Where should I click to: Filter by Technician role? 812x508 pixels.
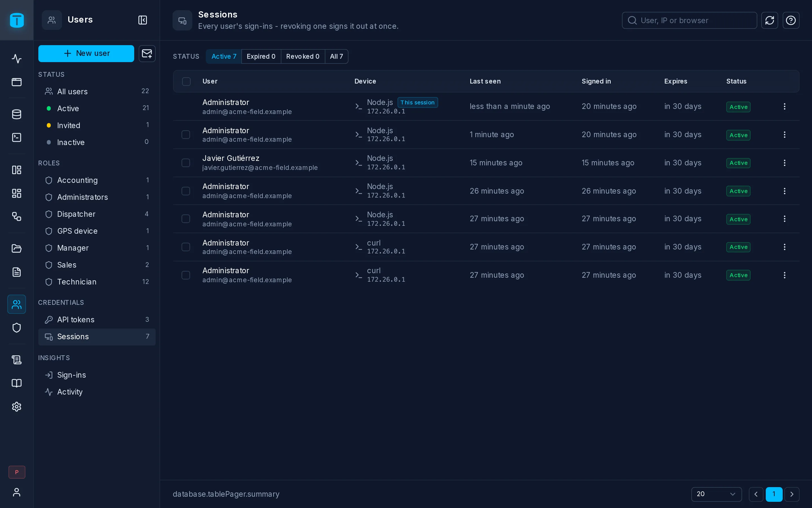pos(97,282)
